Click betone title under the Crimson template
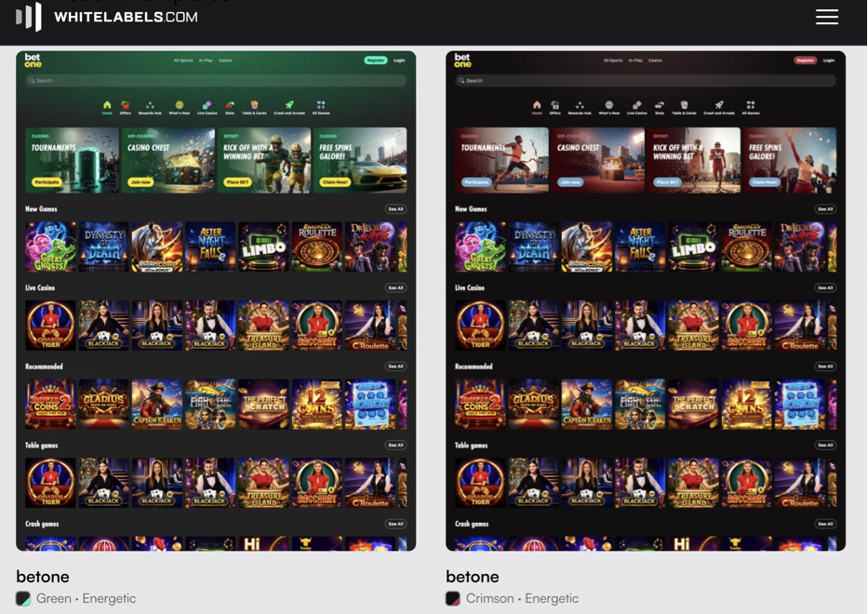This screenshot has height=614, width=868. [473, 577]
